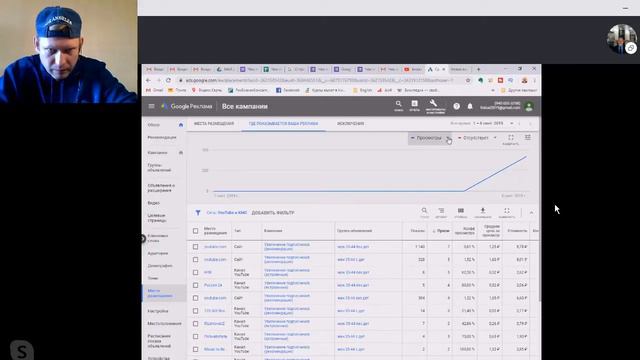Open the Columns icon above the table
Screen dimensions: 640x360
click(460, 212)
